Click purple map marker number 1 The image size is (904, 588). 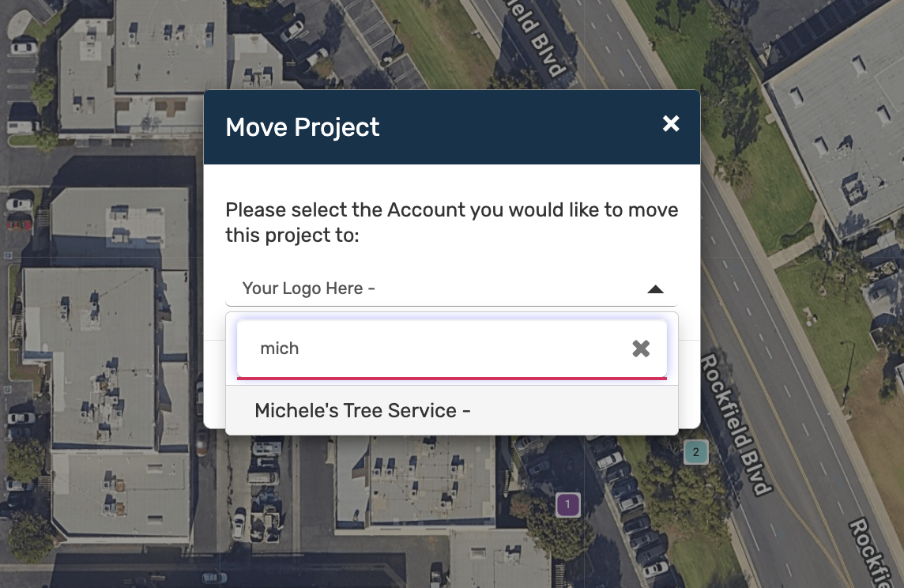(x=567, y=504)
